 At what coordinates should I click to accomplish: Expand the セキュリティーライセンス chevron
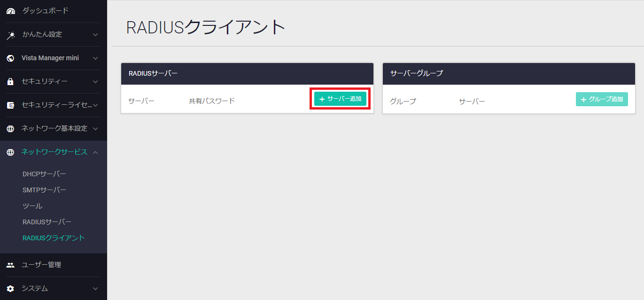pyautogui.click(x=95, y=105)
